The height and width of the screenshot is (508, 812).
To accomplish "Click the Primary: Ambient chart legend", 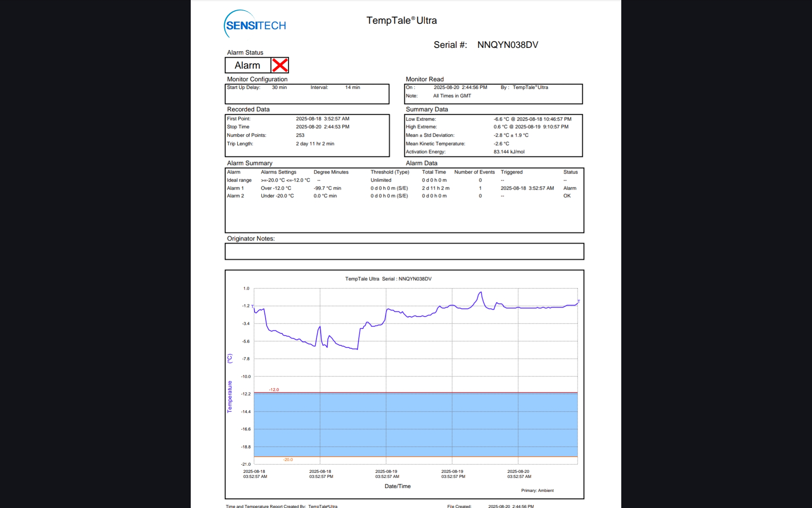I will point(537,491).
